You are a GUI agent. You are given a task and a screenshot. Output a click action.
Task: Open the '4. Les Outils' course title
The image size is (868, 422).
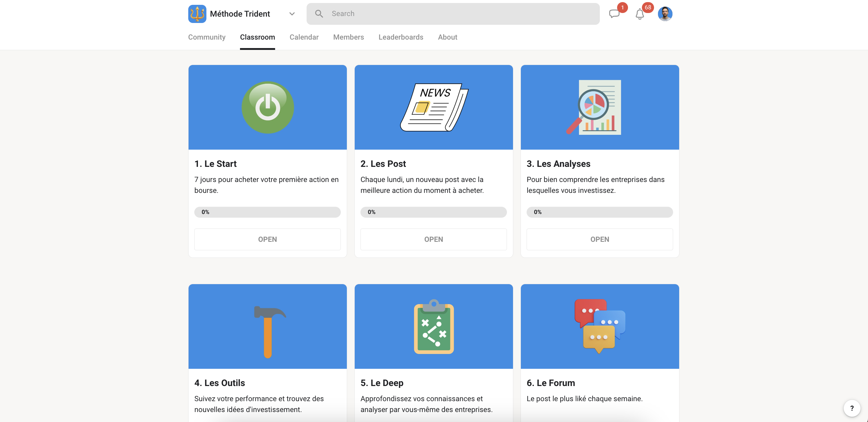pyautogui.click(x=219, y=383)
